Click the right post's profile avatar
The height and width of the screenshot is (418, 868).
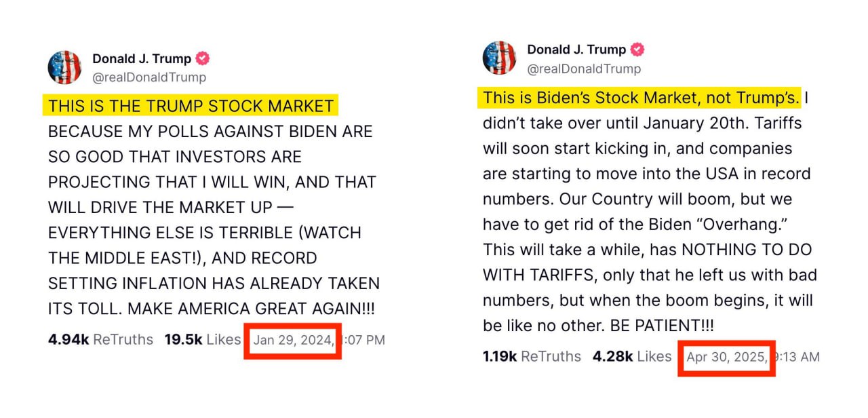point(499,58)
